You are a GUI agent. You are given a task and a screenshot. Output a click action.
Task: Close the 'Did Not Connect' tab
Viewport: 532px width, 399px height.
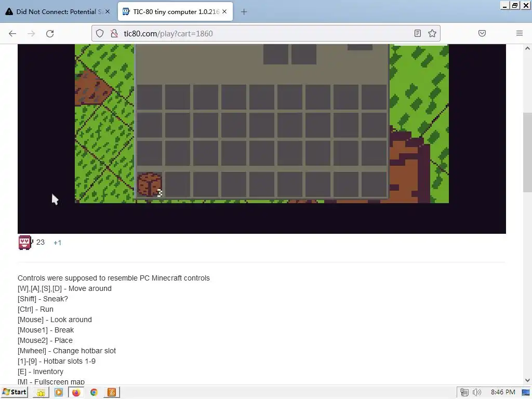108,11
